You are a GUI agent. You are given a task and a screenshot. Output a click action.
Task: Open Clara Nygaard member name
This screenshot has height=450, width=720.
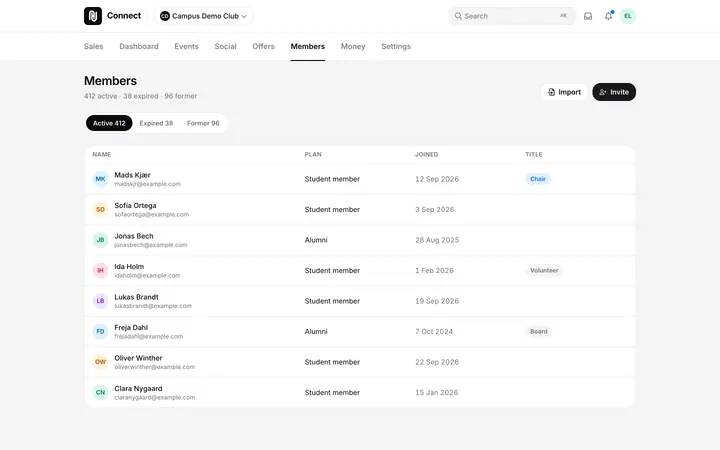coord(138,388)
